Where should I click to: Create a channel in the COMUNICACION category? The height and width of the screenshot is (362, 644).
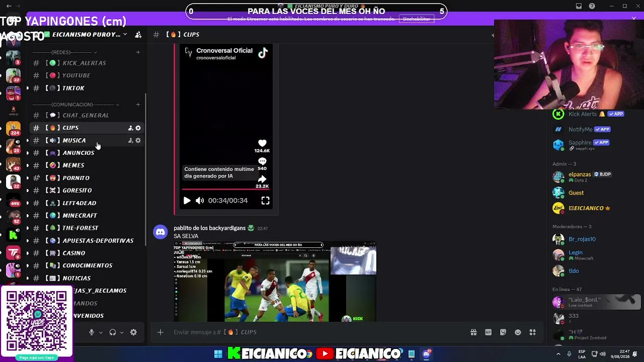coord(138,105)
